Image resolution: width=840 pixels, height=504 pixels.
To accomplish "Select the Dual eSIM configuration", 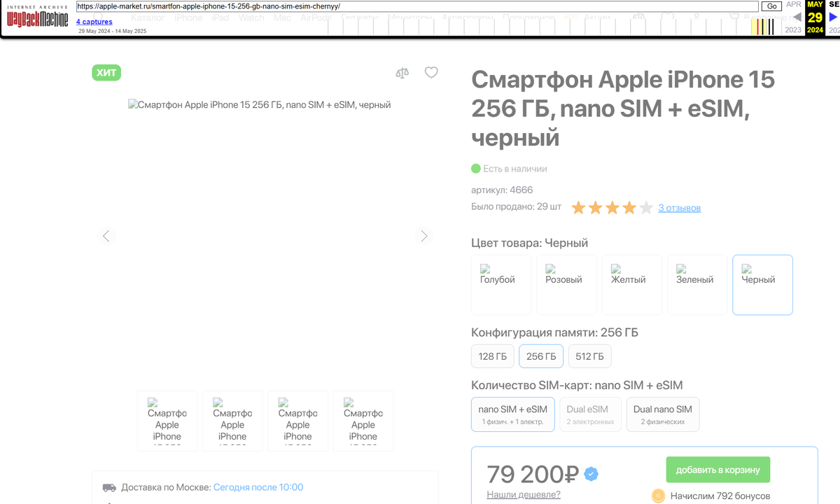I will [590, 414].
